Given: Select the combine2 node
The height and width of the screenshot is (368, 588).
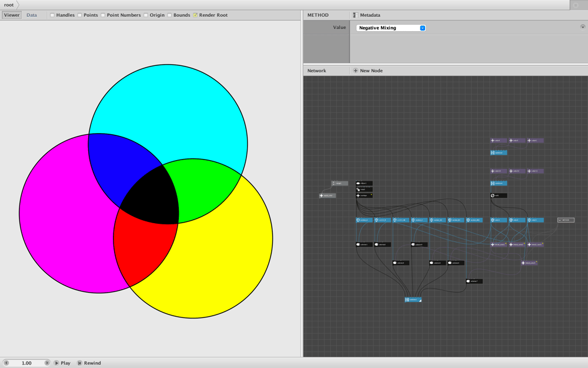Looking at the screenshot, I should click(499, 152).
